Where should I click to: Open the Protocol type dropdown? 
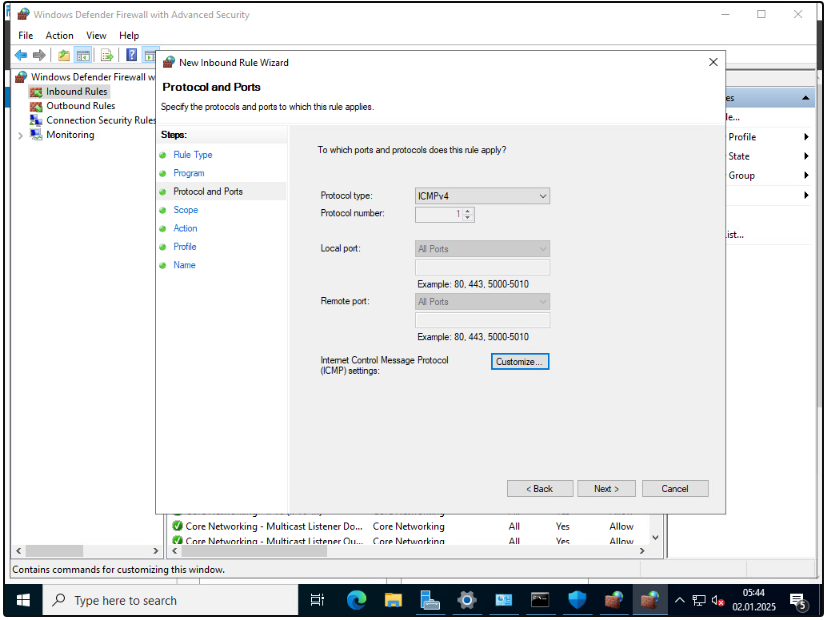tap(482, 196)
